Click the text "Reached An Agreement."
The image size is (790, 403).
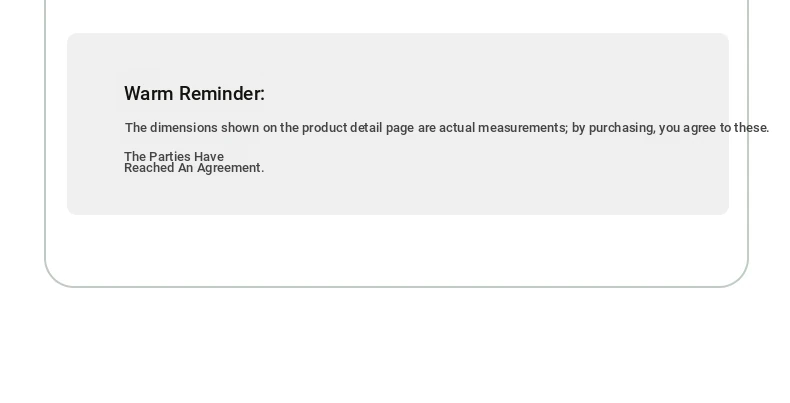click(194, 168)
